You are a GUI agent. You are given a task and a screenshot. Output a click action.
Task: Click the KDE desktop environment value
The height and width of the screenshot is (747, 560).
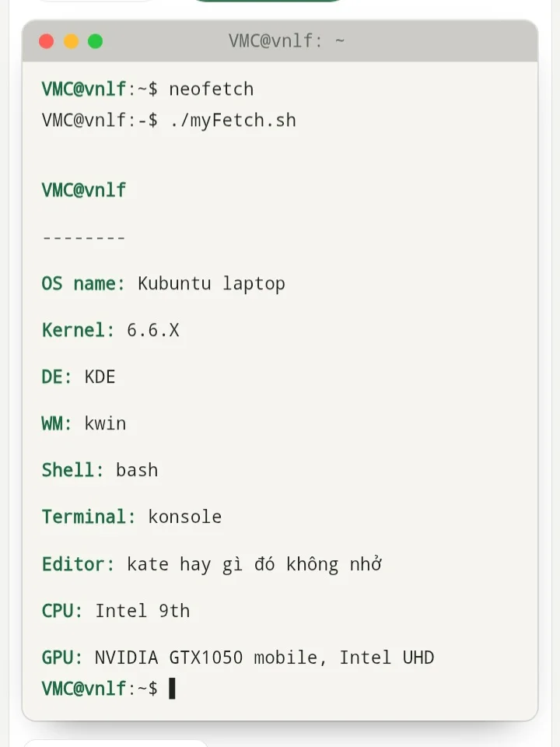click(x=100, y=377)
